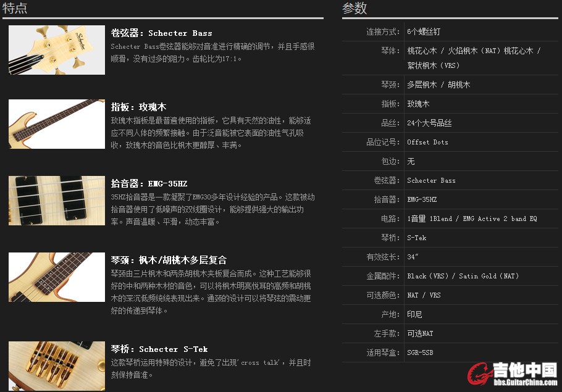Click the bridge description mentioning 'cross talk'
The image size is (562, 392).
tap(211, 369)
